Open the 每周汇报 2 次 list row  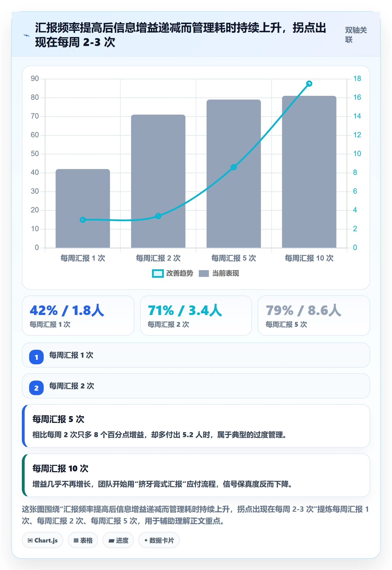tap(196, 386)
